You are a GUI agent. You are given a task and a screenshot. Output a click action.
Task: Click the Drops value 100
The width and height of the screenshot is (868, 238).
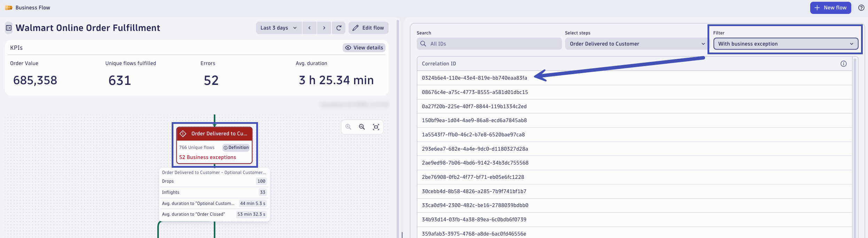click(261, 181)
